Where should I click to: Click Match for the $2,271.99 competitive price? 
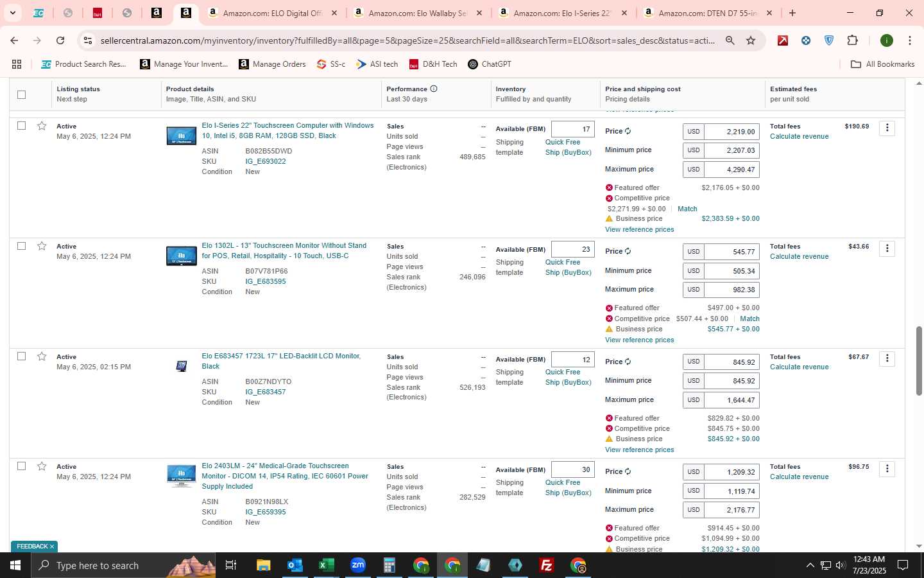tap(687, 209)
